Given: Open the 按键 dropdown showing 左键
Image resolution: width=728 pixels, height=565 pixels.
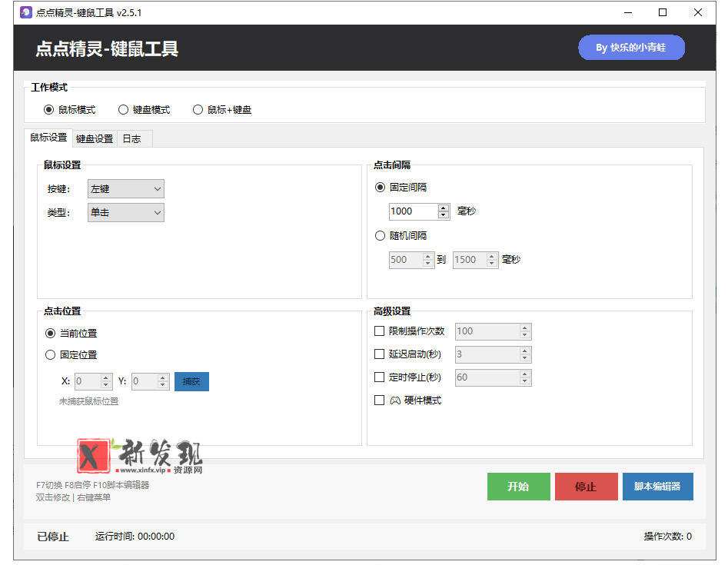Looking at the screenshot, I should pos(126,189).
